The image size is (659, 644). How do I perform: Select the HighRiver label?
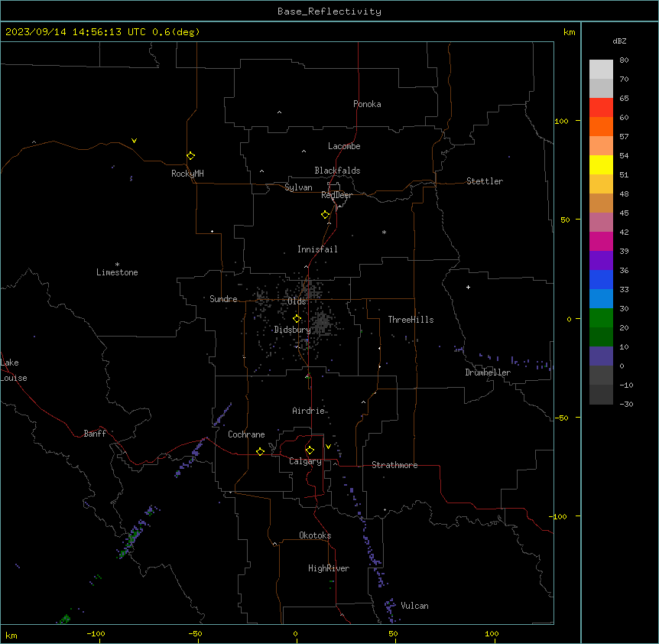(329, 568)
